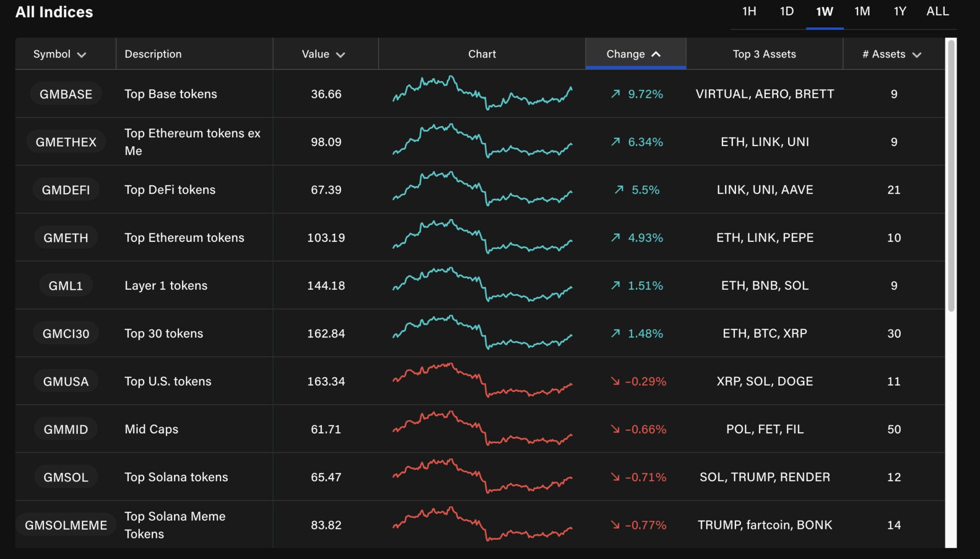Click the GMBASE sparkline chart

click(482, 94)
